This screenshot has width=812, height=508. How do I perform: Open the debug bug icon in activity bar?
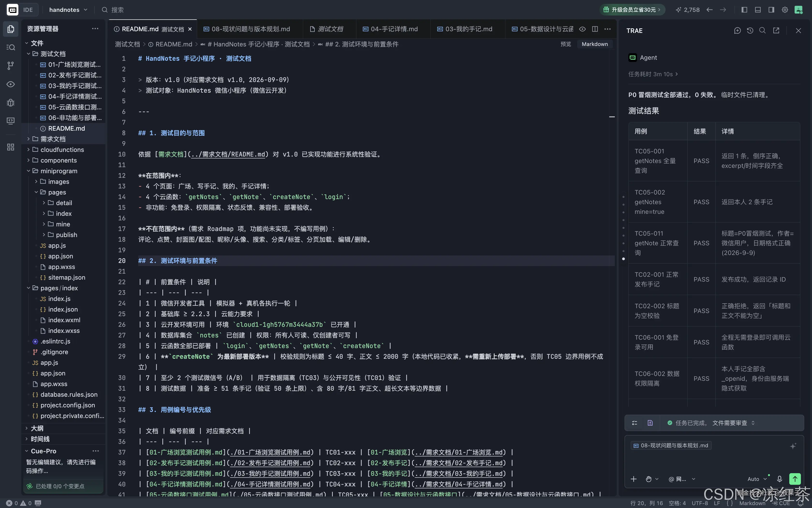point(11,103)
